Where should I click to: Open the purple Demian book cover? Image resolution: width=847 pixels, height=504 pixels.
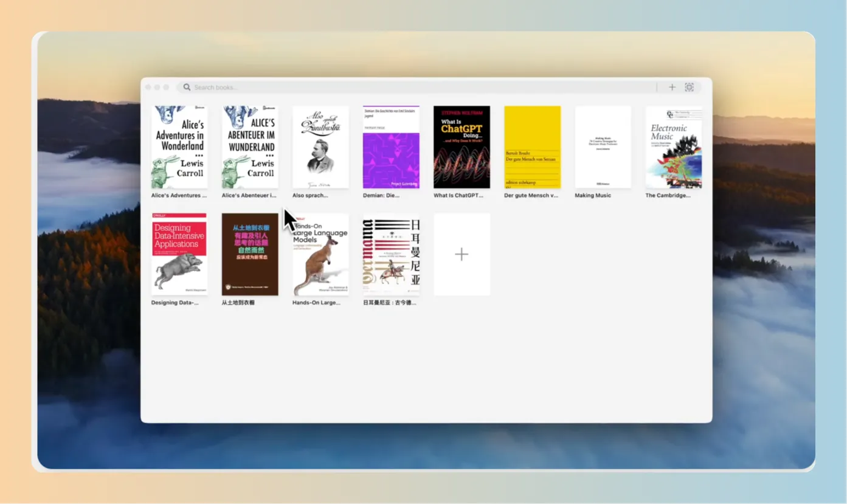tap(391, 147)
